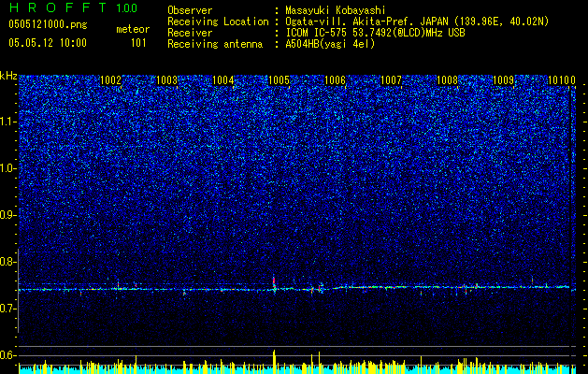Click the 0.8 kHz frequency axis label
Image resolution: width=588 pixels, height=374 pixels.
coord(8,262)
